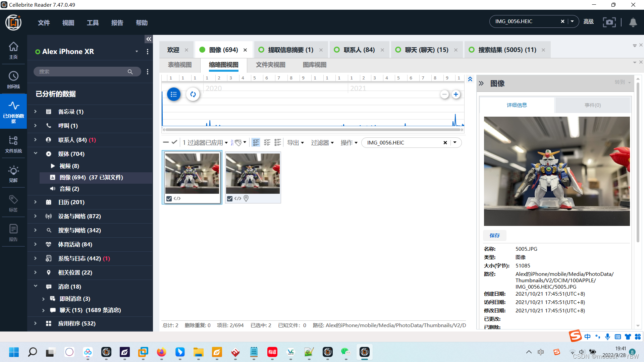Click the Save button under preview
Image resolution: width=644 pixels, height=362 pixels.
pyautogui.click(x=494, y=236)
